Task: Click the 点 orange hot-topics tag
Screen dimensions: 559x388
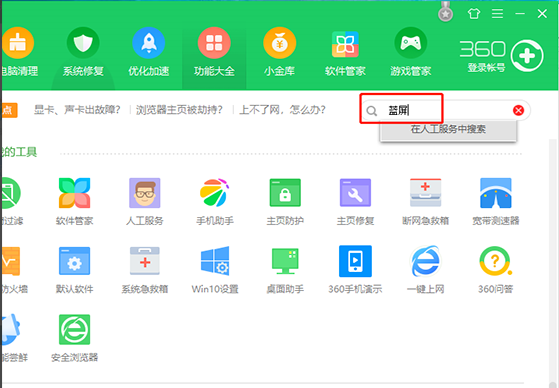Action: point(9,110)
